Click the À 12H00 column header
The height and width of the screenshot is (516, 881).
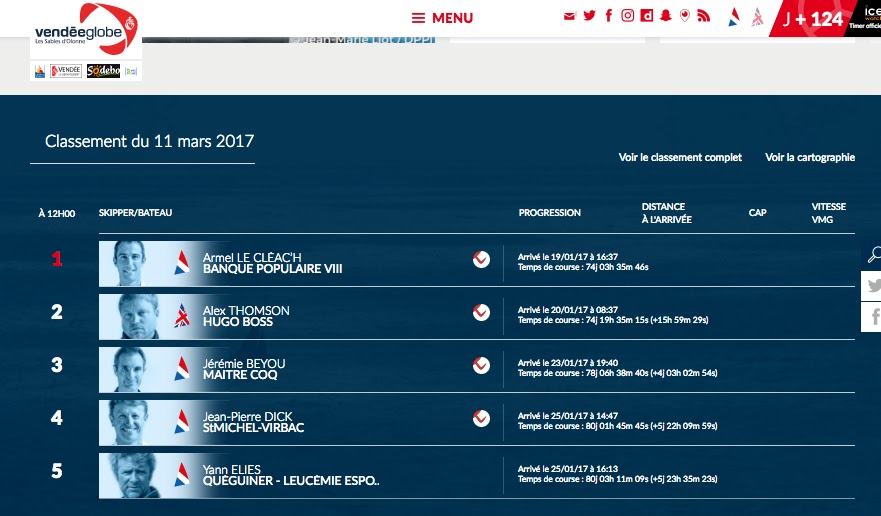56,213
